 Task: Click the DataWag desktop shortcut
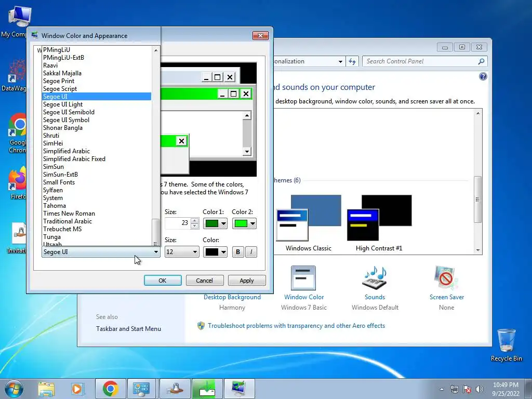tap(15, 75)
